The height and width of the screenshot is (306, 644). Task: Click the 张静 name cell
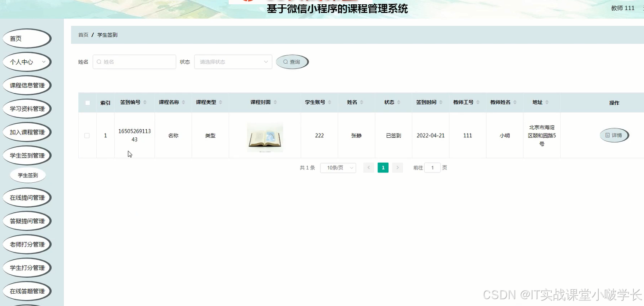(x=356, y=136)
